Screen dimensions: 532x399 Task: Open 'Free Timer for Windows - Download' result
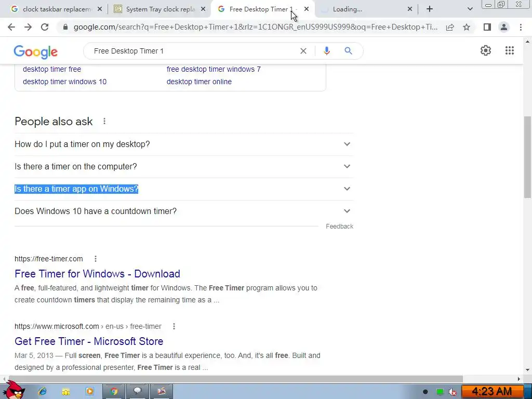(x=97, y=274)
